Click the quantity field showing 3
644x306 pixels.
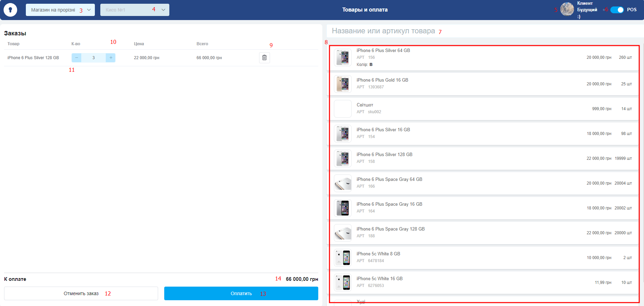coord(94,58)
